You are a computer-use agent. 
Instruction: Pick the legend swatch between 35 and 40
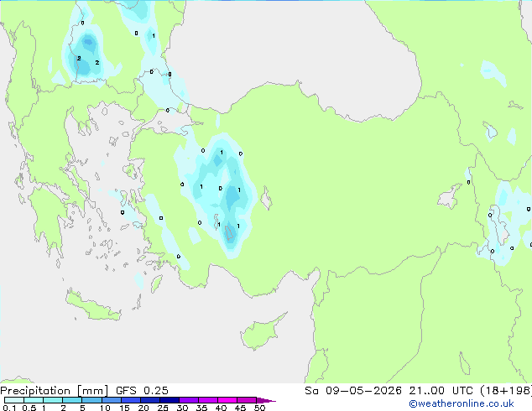tap(208, 400)
